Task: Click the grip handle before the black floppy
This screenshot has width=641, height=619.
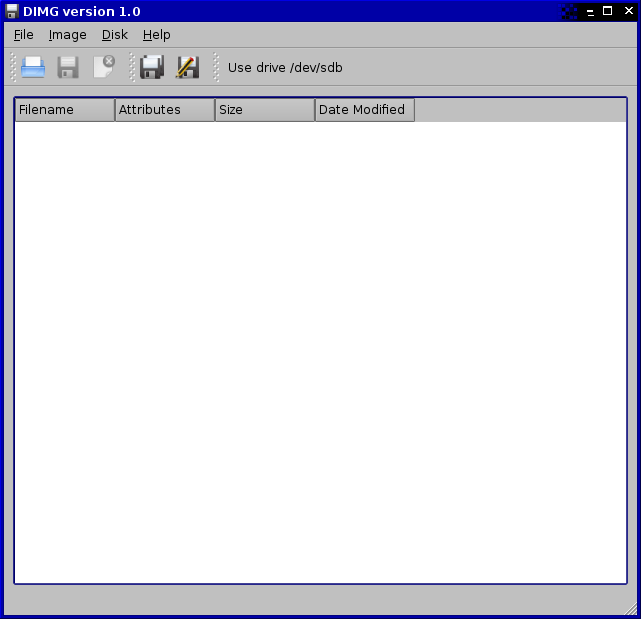Action: [133, 67]
